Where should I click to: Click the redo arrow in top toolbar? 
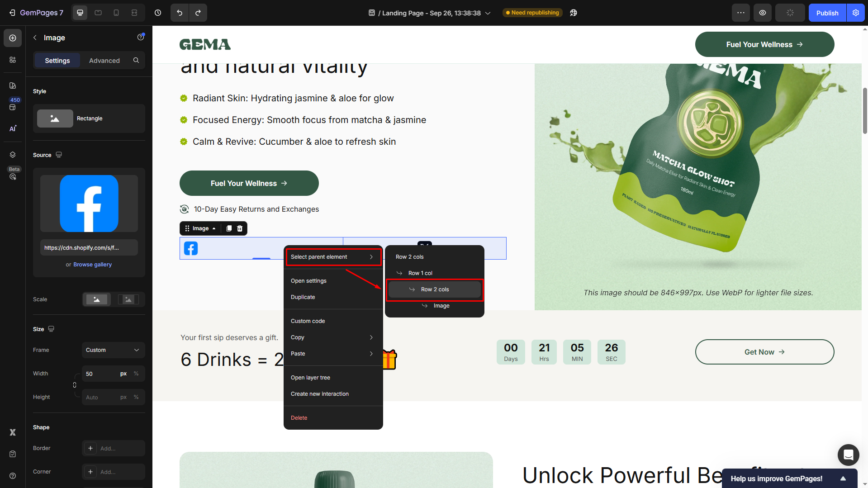[x=198, y=13]
